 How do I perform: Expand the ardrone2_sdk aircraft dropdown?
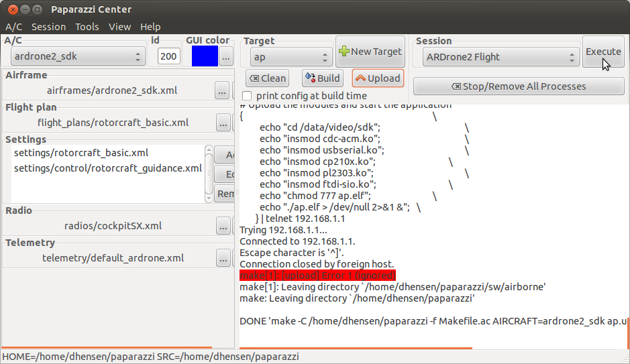tap(78, 56)
